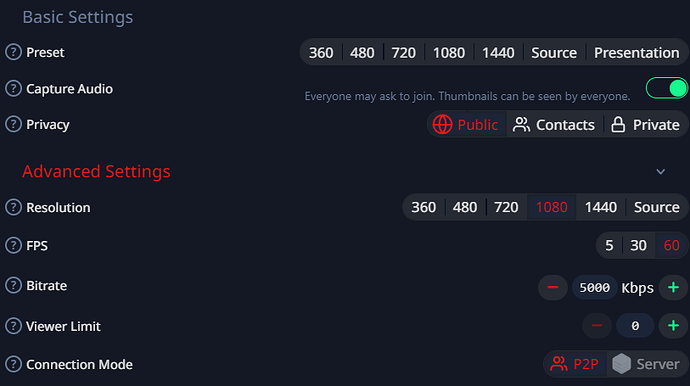Open the FPS help question mark
Viewport: 690px width, 386px height.
click(x=13, y=245)
